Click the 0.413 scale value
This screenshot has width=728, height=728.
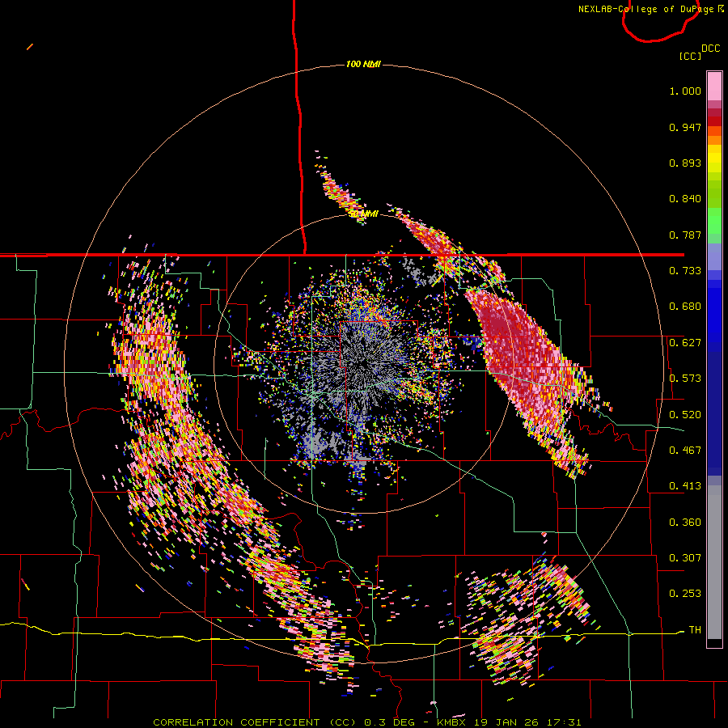pos(685,486)
